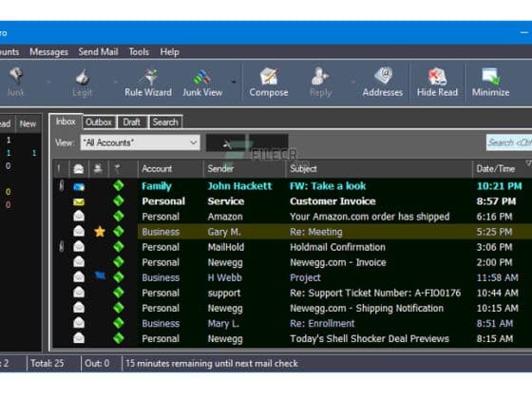Screen dimensions: 532x399
Task: Select Re: Enrollment message
Action: point(322,323)
